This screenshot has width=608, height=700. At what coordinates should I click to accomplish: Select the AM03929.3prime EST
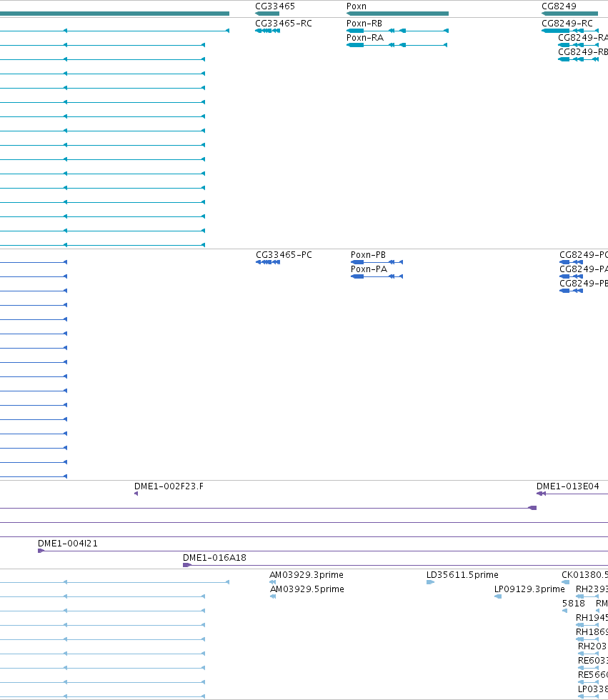click(x=273, y=582)
